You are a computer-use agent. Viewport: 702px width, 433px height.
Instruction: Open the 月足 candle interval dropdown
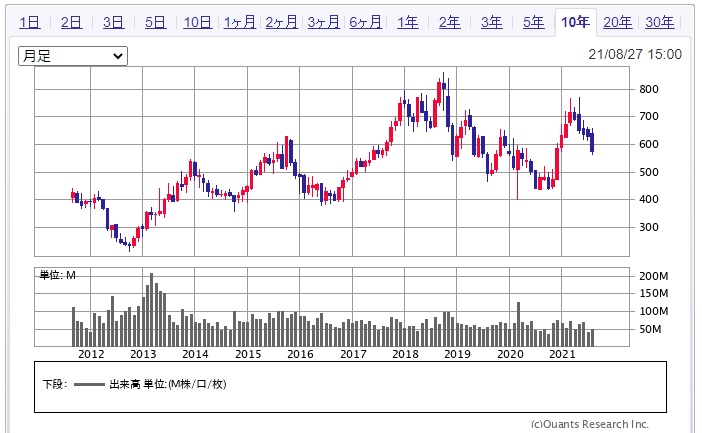tap(73, 56)
